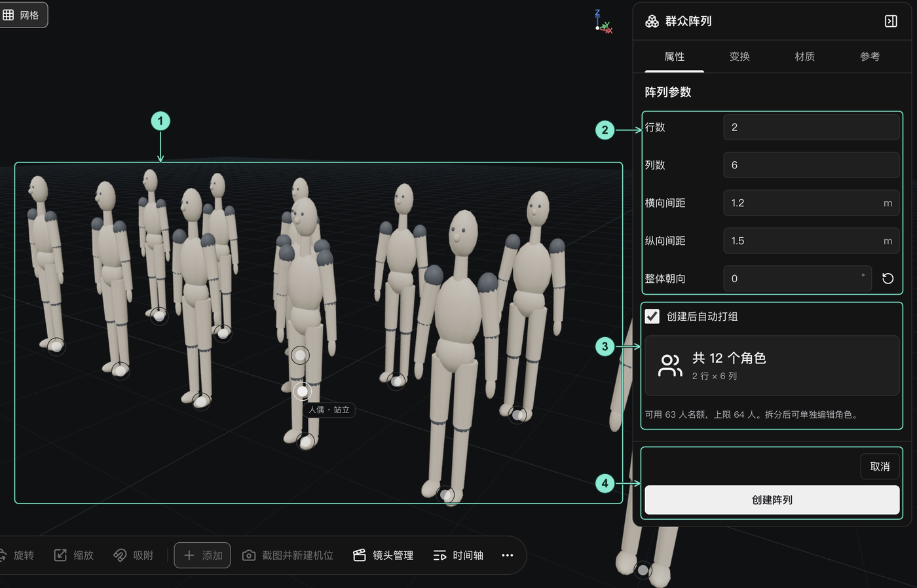Reset the 整体朝向 rotation value
917x588 pixels.
pos(888,279)
